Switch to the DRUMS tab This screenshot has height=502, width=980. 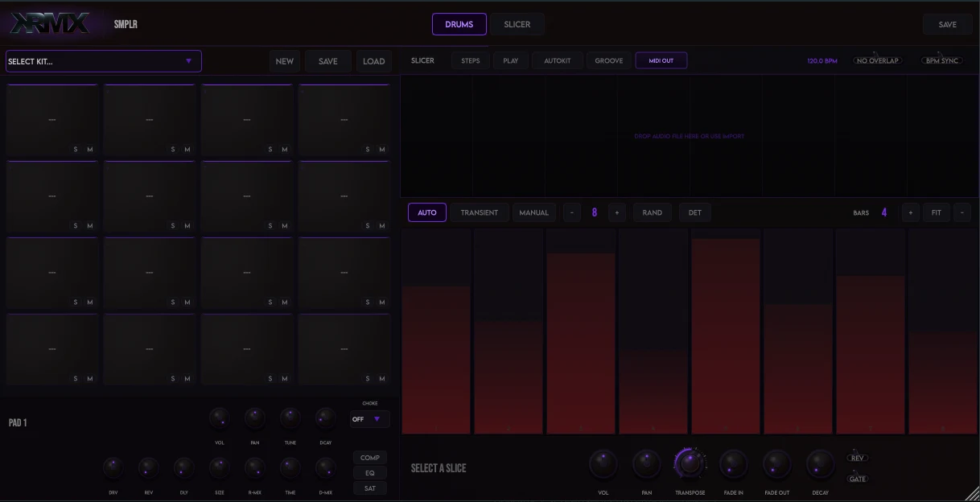(459, 24)
